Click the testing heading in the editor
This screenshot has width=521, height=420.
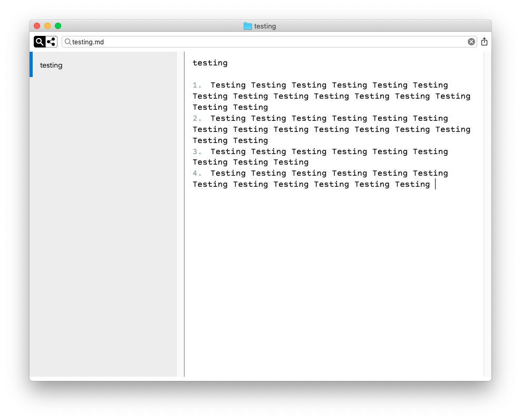click(x=210, y=63)
